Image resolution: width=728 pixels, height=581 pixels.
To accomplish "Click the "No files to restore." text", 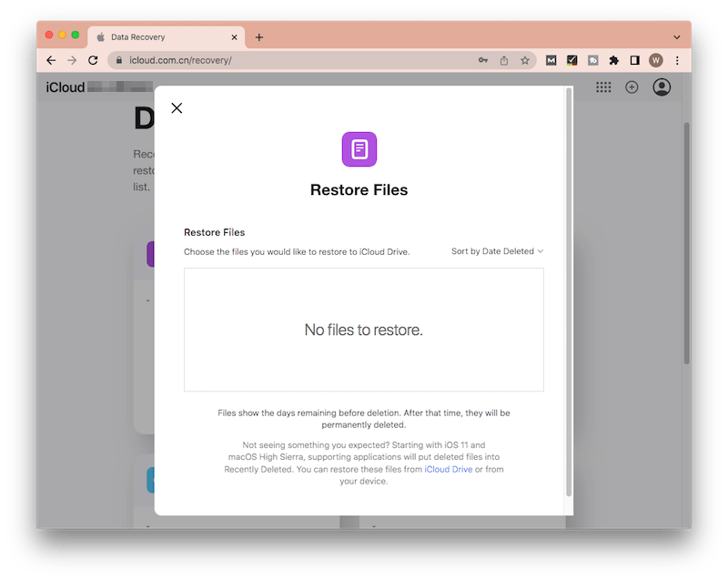I will 363,330.
